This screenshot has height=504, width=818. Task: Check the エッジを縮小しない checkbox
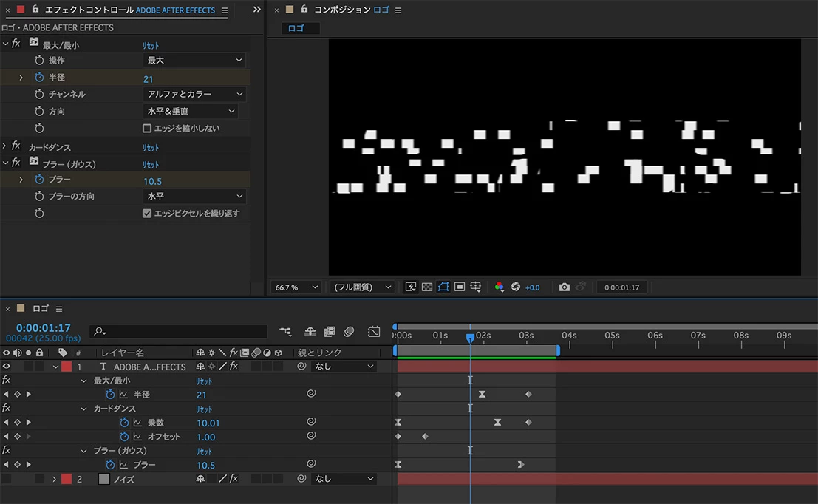pyautogui.click(x=147, y=129)
